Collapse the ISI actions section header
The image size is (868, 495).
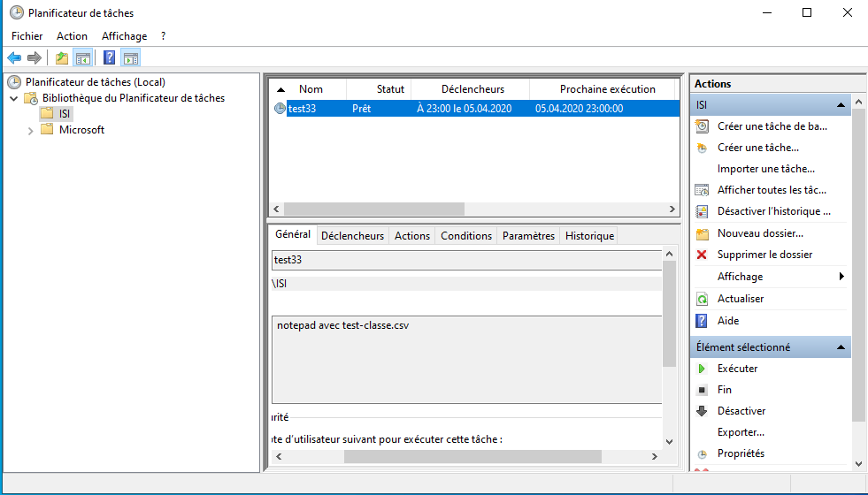click(841, 105)
